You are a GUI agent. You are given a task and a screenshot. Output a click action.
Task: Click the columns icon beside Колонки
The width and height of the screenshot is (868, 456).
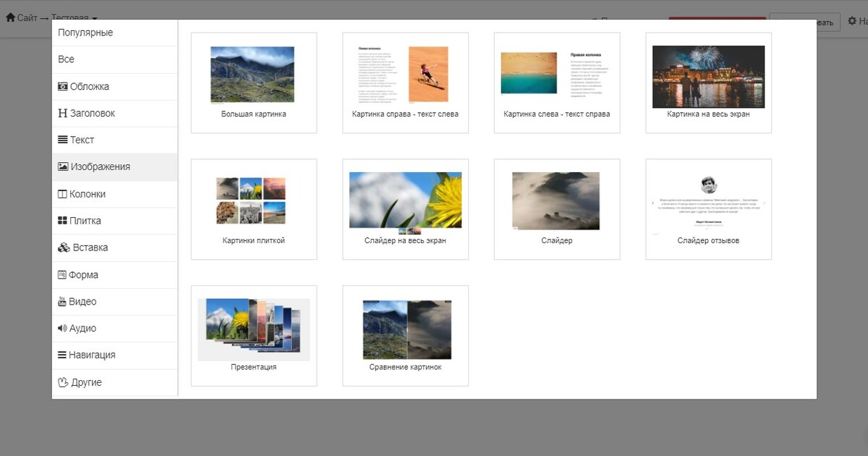(x=62, y=194)
